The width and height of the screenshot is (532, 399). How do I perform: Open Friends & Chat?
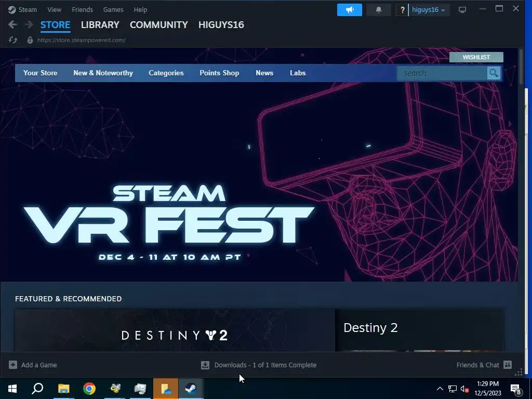tap(477, 365)
